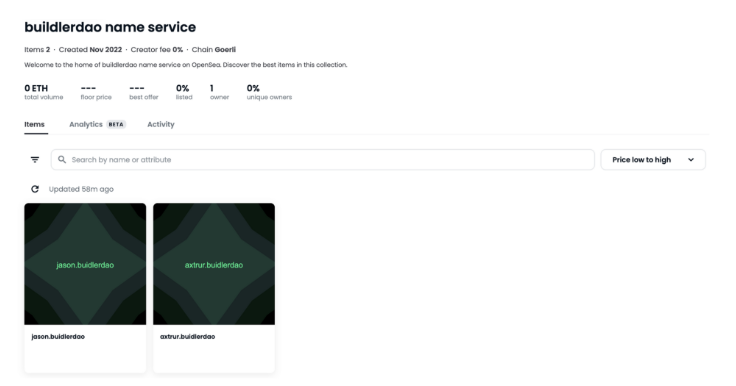Click the axtrur.buidlerdao item name
The width and height of the screenshot is (736, 386).
tap(187, 337)
